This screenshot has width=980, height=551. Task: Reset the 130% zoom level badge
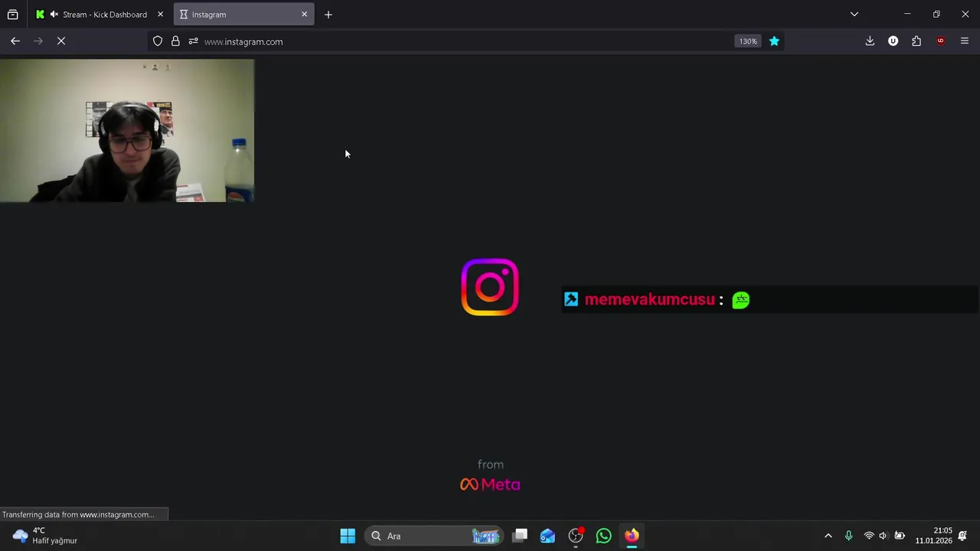[748, 41]
